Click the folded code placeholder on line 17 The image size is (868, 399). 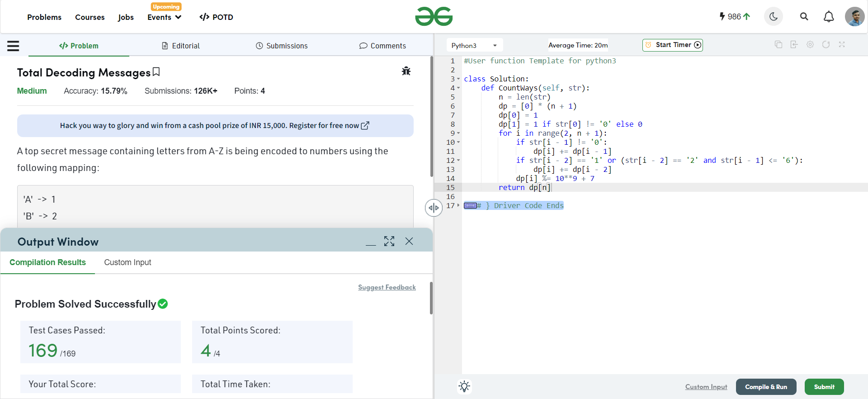[470, 205]
